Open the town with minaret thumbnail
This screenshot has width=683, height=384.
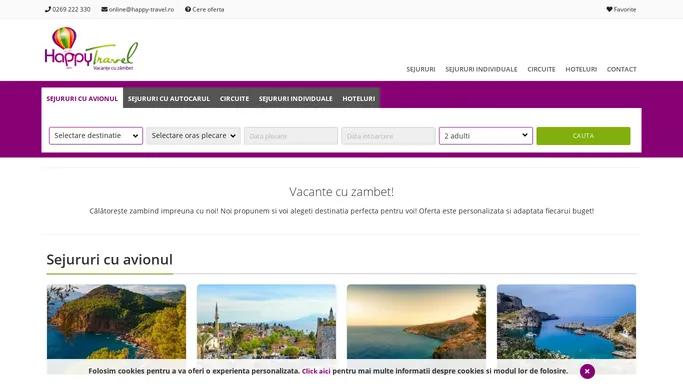point(266,322)
